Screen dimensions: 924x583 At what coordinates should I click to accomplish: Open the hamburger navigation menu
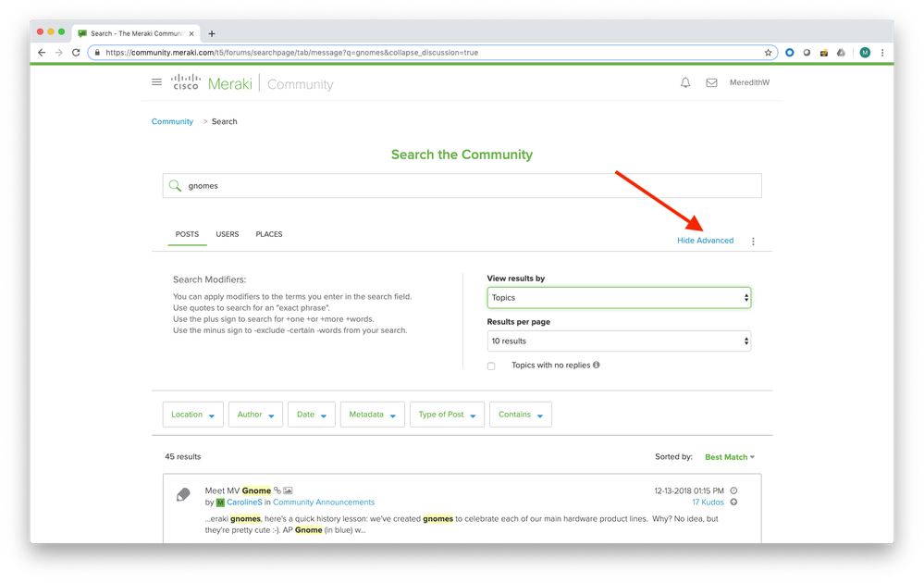point(156,82)
